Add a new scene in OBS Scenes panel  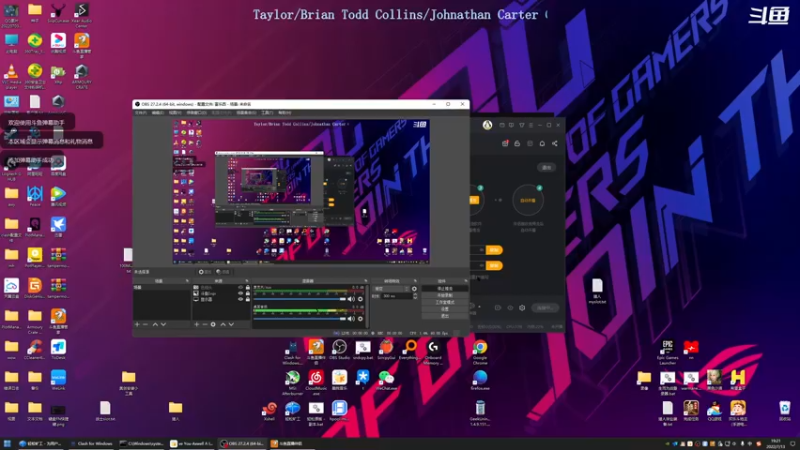pyautogui.click(x=137, y=324)
